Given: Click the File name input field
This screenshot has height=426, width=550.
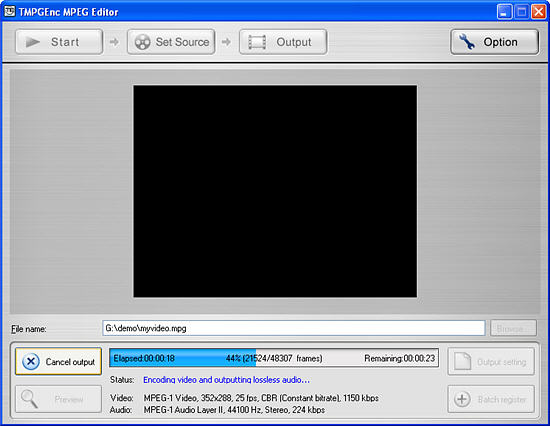Looking at the screenshot, I should [294, 328].
